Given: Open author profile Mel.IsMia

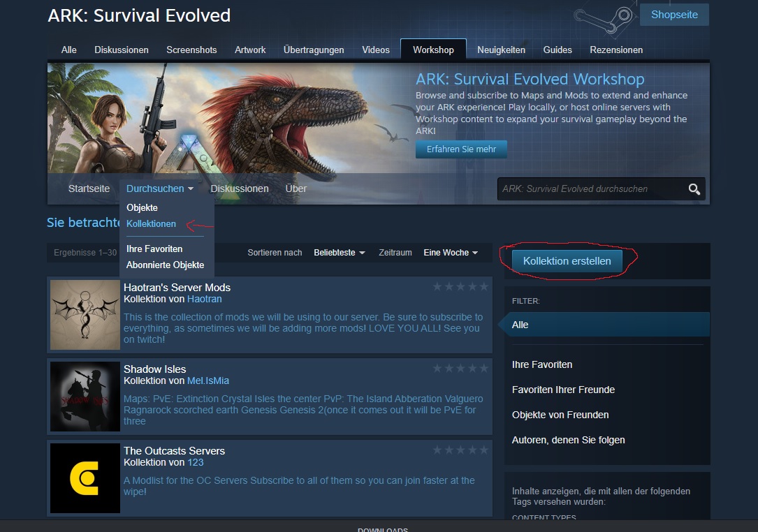Looking at the screenshot, I should pos(208,380).
